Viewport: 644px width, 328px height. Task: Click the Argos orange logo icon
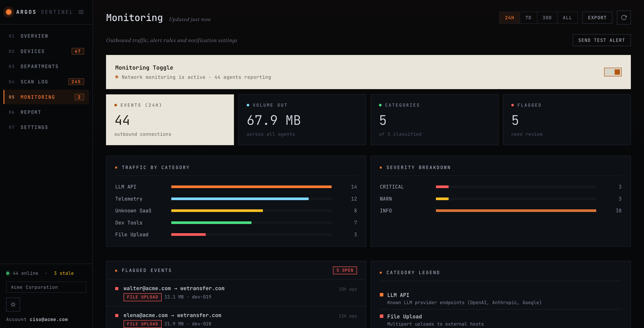(9, 12)
